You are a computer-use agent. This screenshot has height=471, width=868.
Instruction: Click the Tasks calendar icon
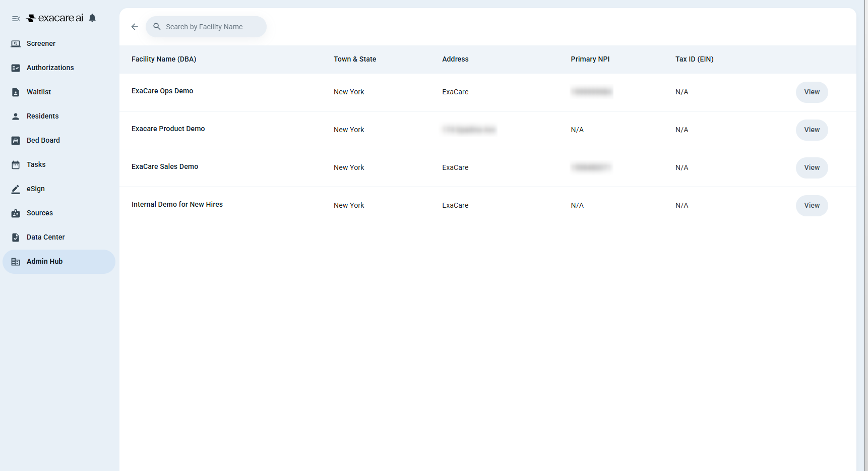(16, 165)
